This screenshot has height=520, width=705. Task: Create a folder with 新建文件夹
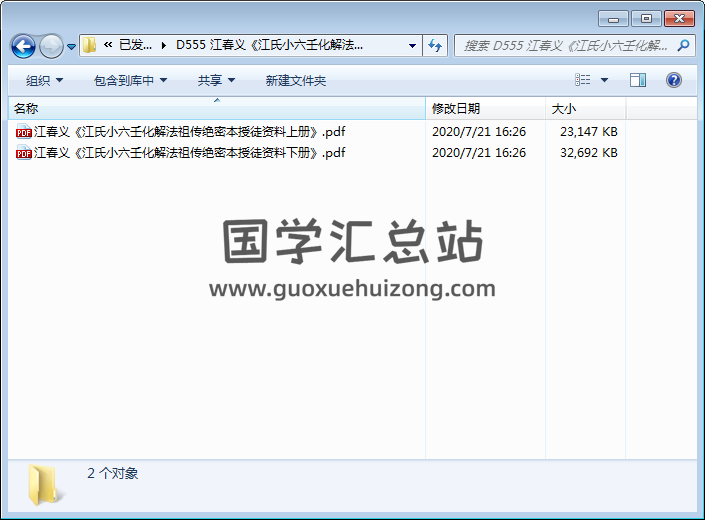[295, 80]
